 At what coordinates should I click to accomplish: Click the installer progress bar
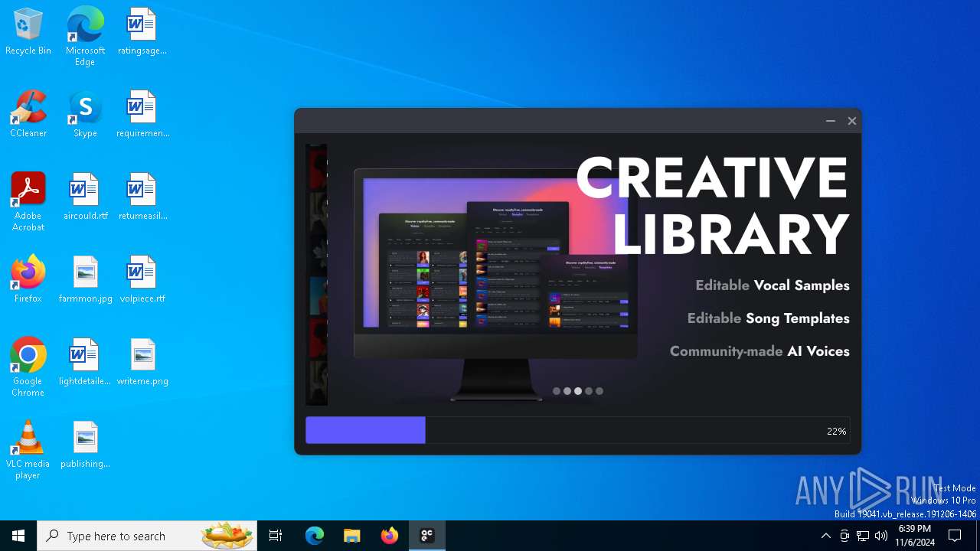tap(578, 430)
